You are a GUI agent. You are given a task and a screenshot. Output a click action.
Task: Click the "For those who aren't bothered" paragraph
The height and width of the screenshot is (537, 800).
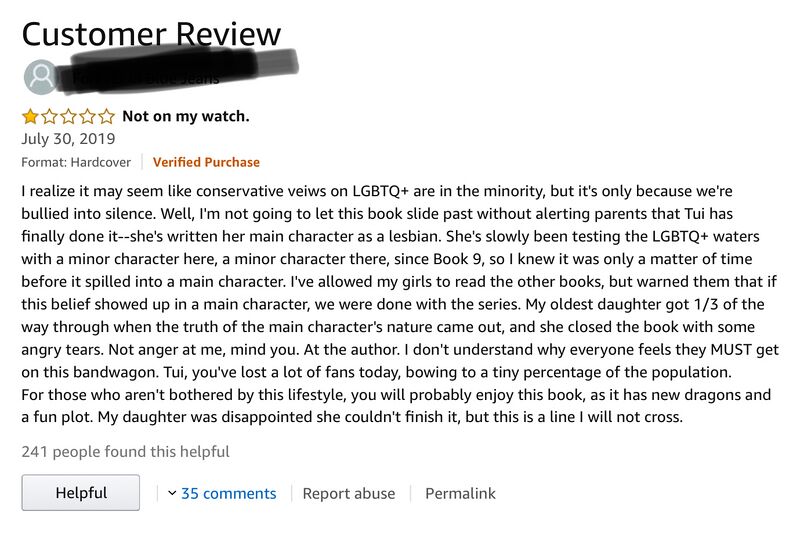[395, 395]
